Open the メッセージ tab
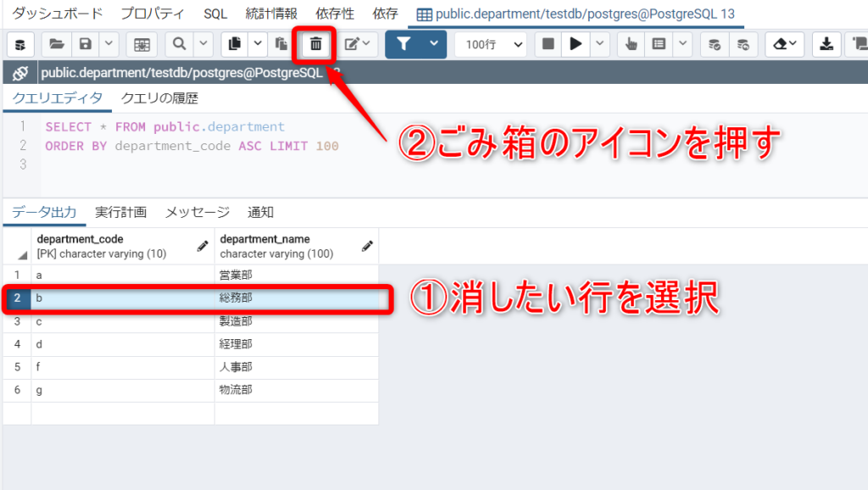868x490 pixels. (x=197, y=213)
